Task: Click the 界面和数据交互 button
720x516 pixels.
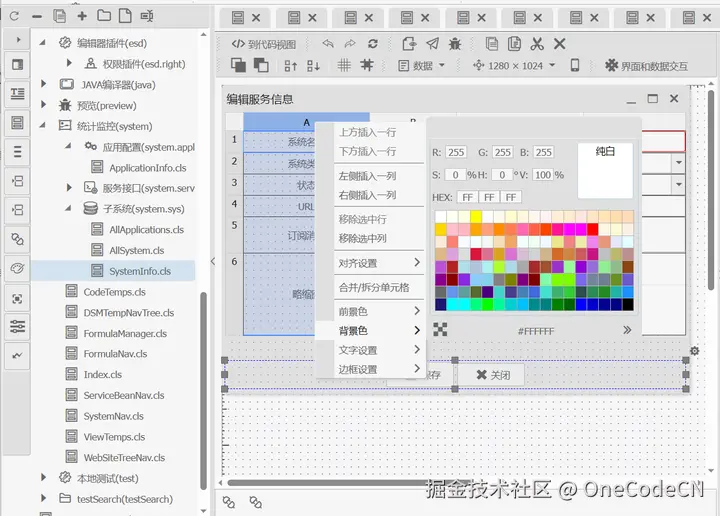Action: coord(646,65)
